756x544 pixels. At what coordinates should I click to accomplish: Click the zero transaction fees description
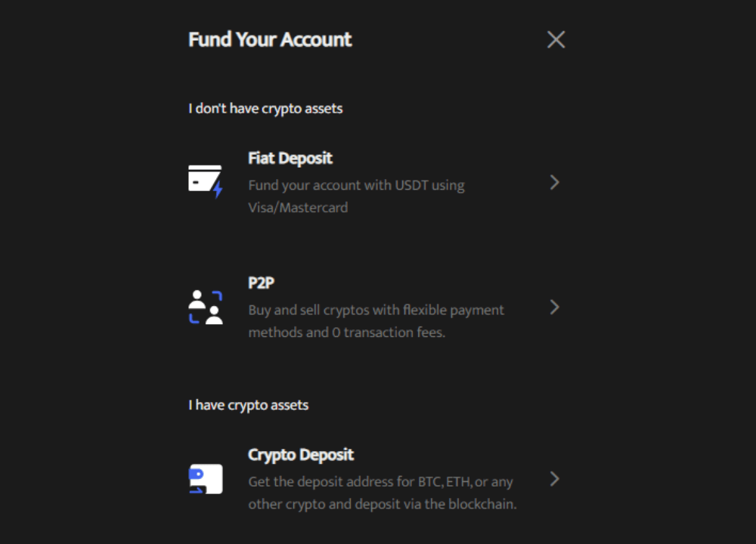376,320
